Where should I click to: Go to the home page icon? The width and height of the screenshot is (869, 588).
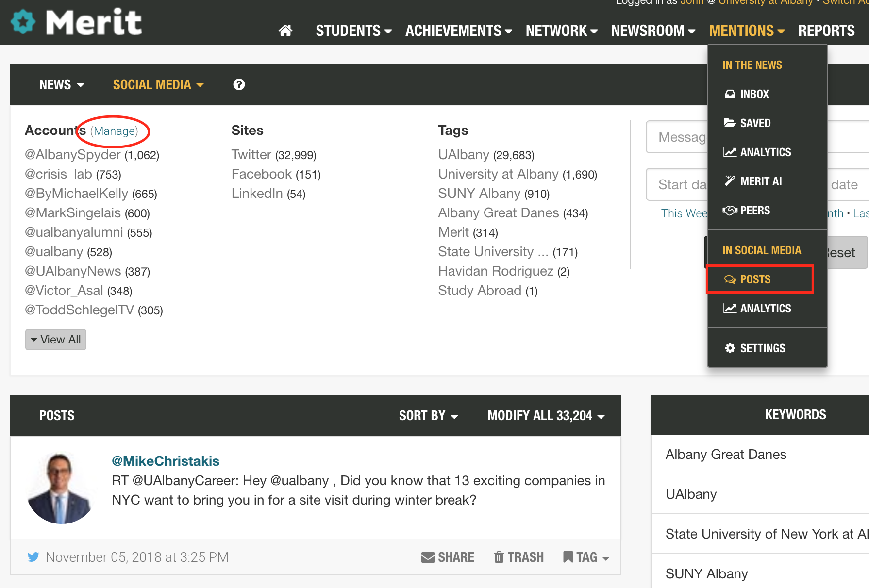click(x=285, y=31)
